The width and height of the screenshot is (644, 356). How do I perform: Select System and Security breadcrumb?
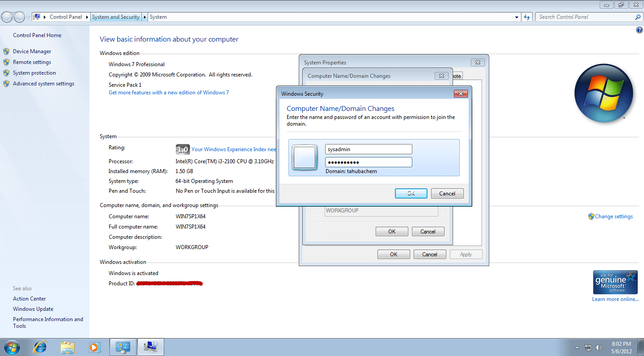click(115, 17)
